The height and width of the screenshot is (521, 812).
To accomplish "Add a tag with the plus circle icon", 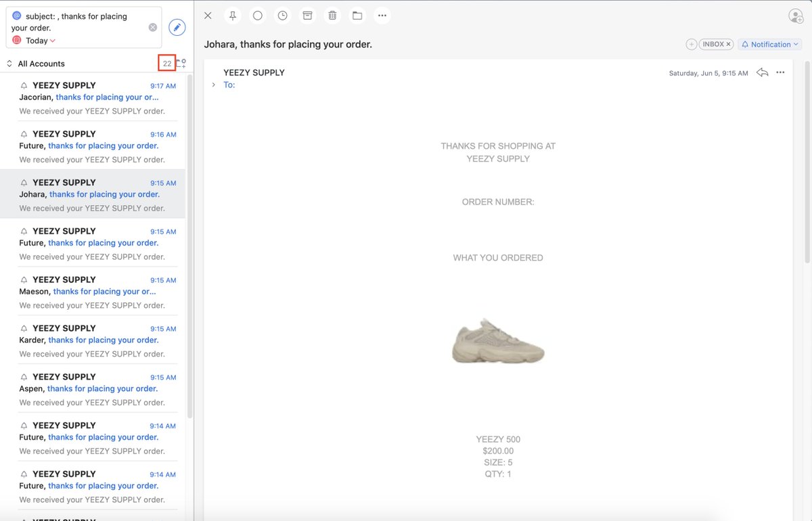I will tap(692, 45).
